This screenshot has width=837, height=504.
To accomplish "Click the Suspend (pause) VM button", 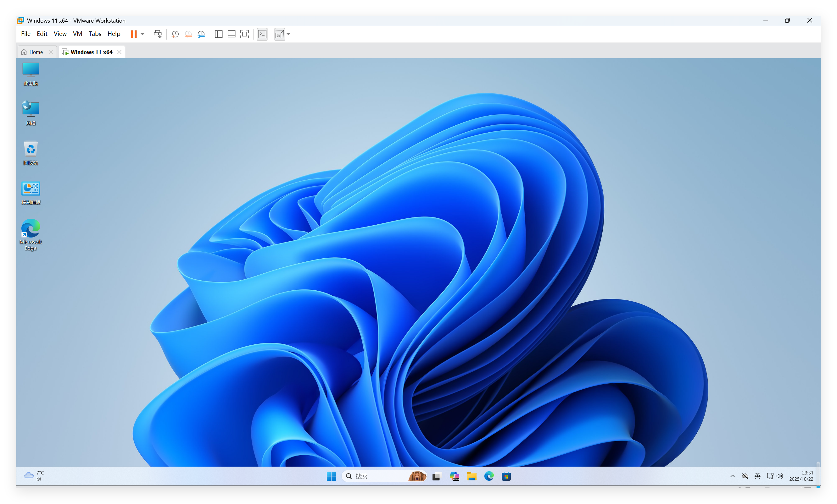I will [x=134, y=34].
